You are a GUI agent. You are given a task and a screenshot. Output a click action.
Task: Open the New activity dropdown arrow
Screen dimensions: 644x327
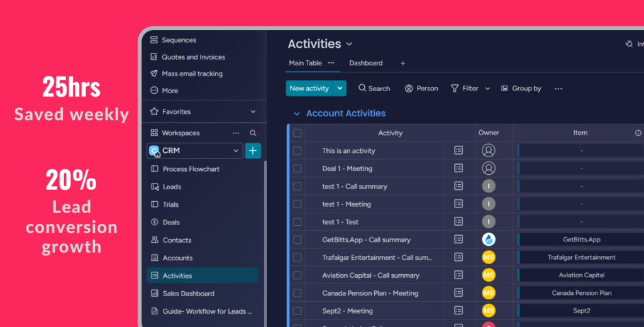[x=340, y=89]
